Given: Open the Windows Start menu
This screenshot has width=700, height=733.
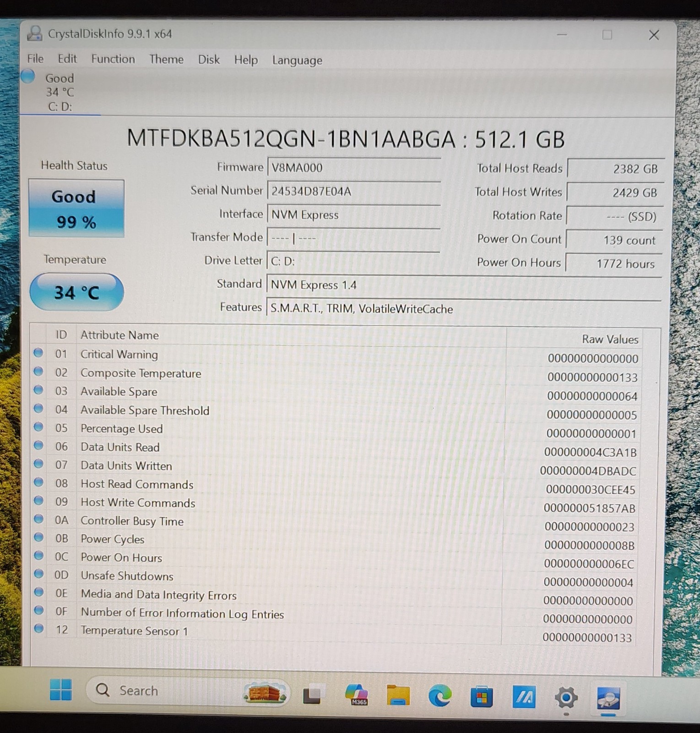Looking at the screenshot, I should pos(60,690).
